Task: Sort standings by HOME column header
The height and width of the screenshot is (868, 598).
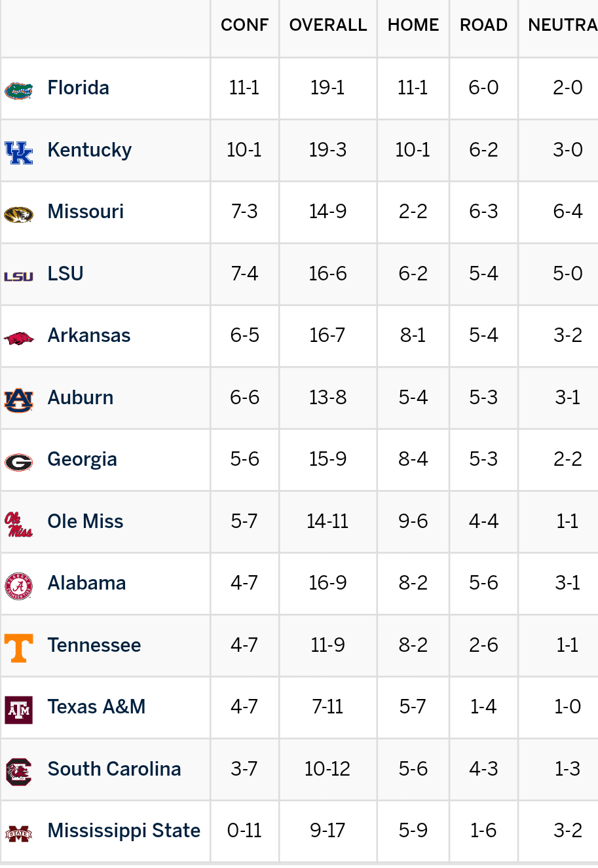Action: point(413,25)
